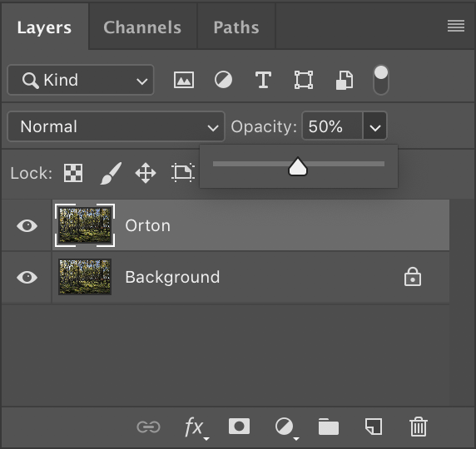Switch to the Paths tab
The height and width of the screenshot is (449, 476).
(236, 27)
